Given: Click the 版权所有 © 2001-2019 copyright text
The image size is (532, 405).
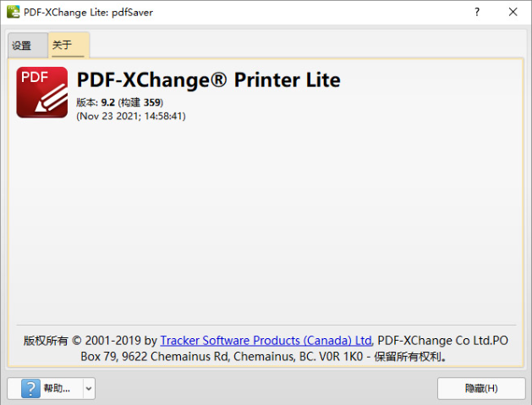Looking at the screenshot, I should 90,340.
